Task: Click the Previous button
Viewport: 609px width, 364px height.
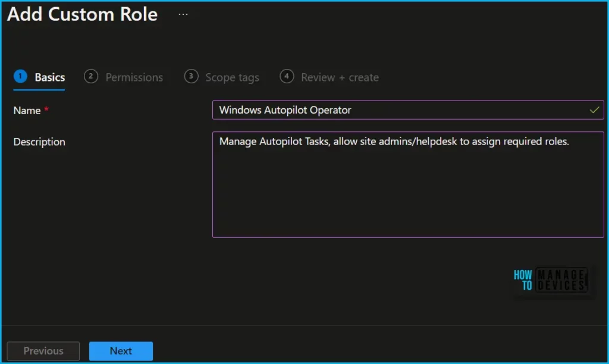Action: coord(43,351)
